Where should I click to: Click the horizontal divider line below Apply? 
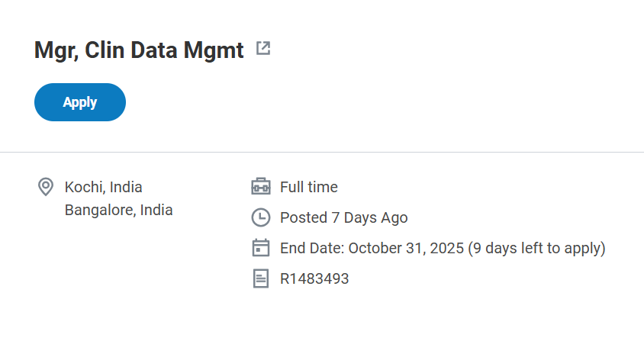322,153
